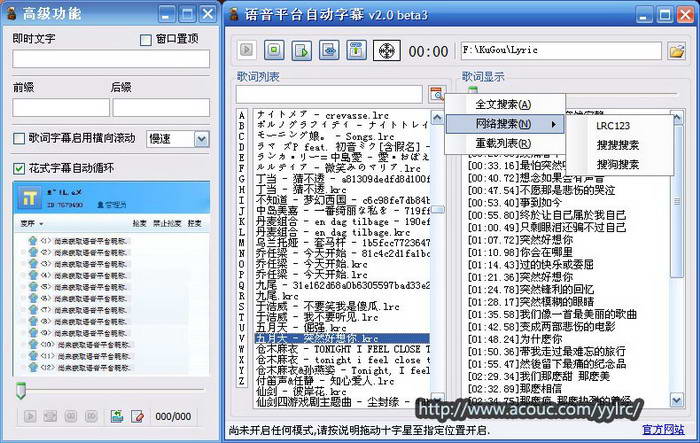Click the F:\KuGou\Lyric path field
This screenshot has width=700, height=443.
pyautogui.click(x=561, y=50)
